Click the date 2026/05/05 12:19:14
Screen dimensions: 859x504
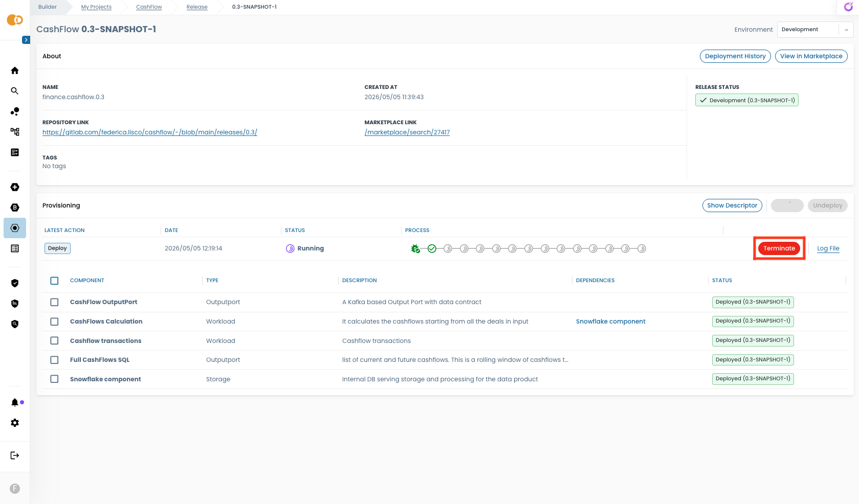[193, 248]
